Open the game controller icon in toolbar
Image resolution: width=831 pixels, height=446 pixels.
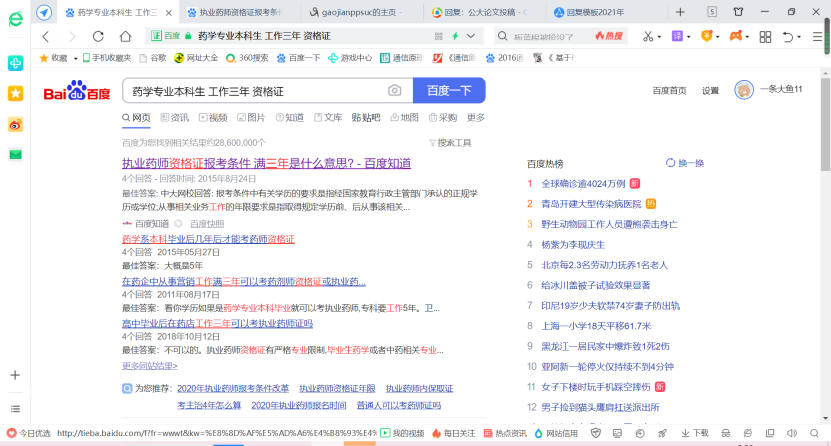(x=736, y=36)
